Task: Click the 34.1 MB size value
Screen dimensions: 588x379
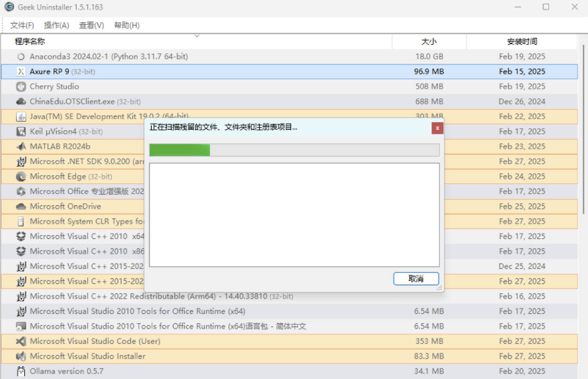Action: click(429, 371)
